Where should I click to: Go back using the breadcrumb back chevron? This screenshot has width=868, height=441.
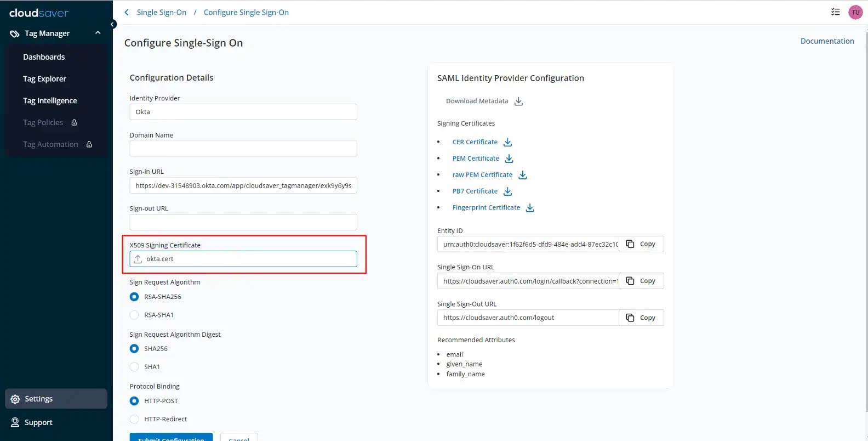point(127,12)
